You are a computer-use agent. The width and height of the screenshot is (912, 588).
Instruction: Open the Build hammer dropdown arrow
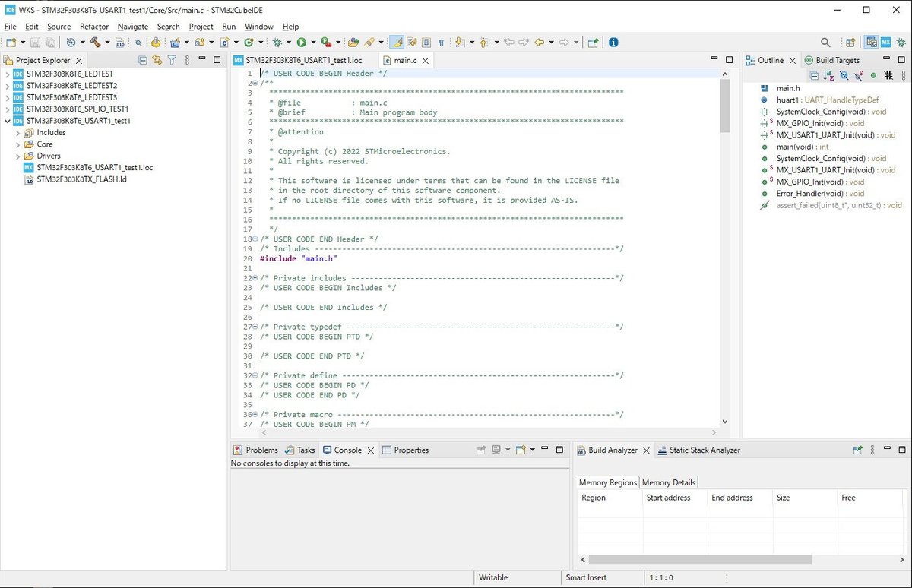[107, 43]
